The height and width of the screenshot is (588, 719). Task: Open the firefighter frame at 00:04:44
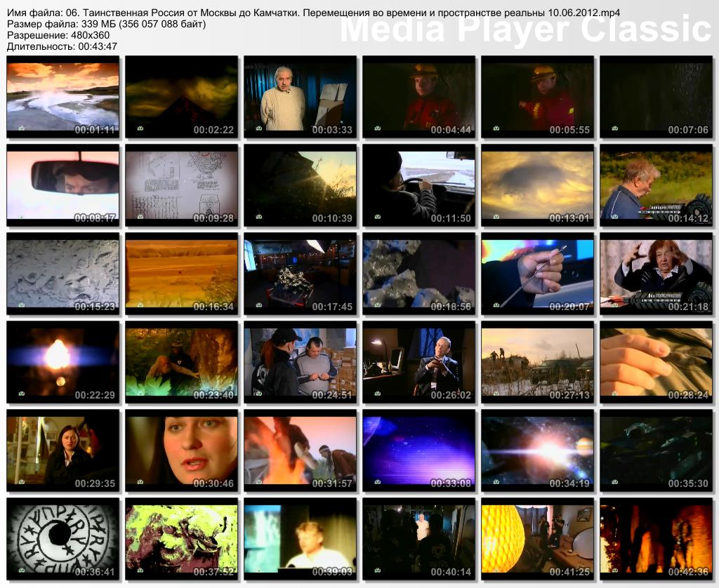tap(418, 98)
